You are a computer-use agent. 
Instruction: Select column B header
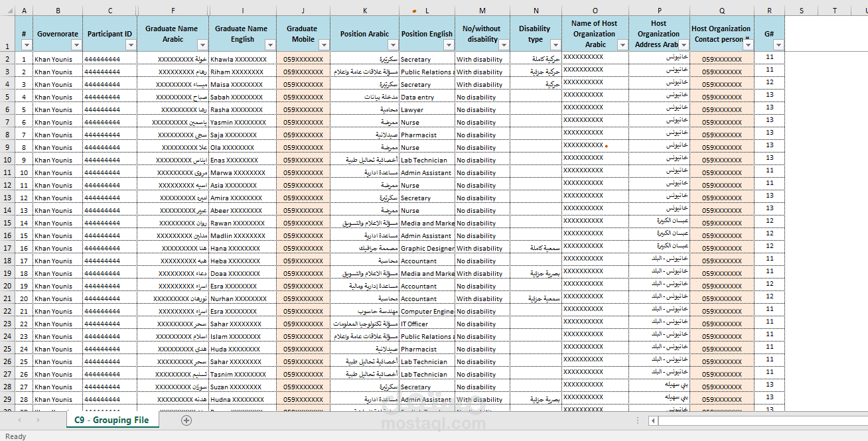pos(58,11)
